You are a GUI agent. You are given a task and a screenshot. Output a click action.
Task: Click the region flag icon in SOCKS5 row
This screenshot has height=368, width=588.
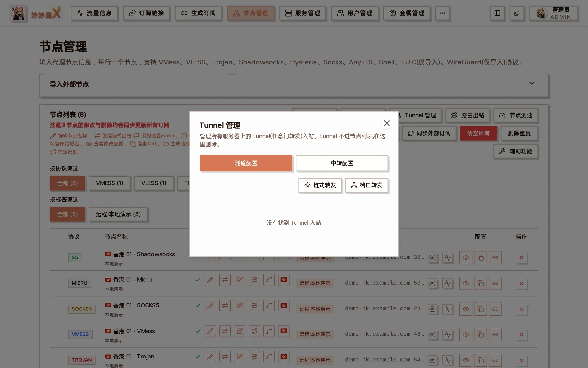(x=284, y=305)
